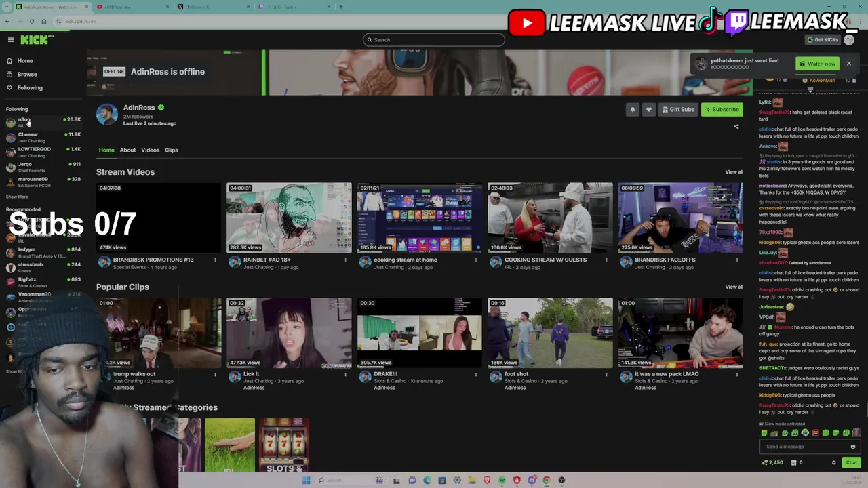
Task: Open OBS Studio from the taskbar
Action: pyautogui.click(x=561, y=481)
